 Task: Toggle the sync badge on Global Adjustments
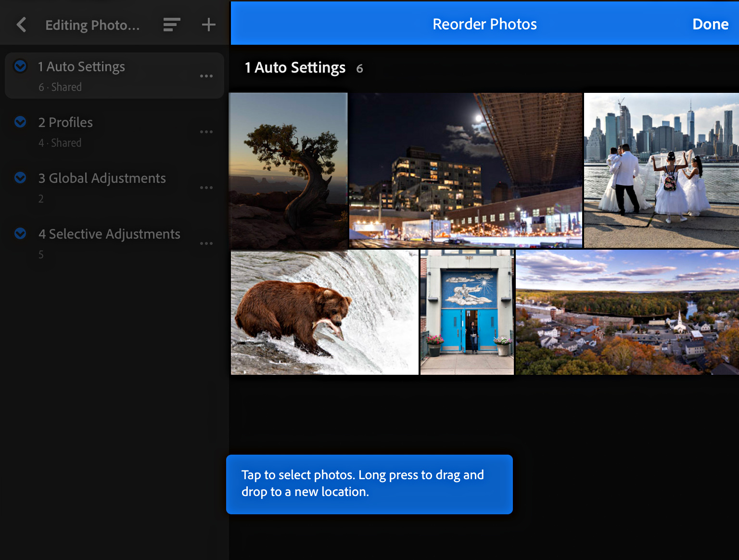coord(20,178)
